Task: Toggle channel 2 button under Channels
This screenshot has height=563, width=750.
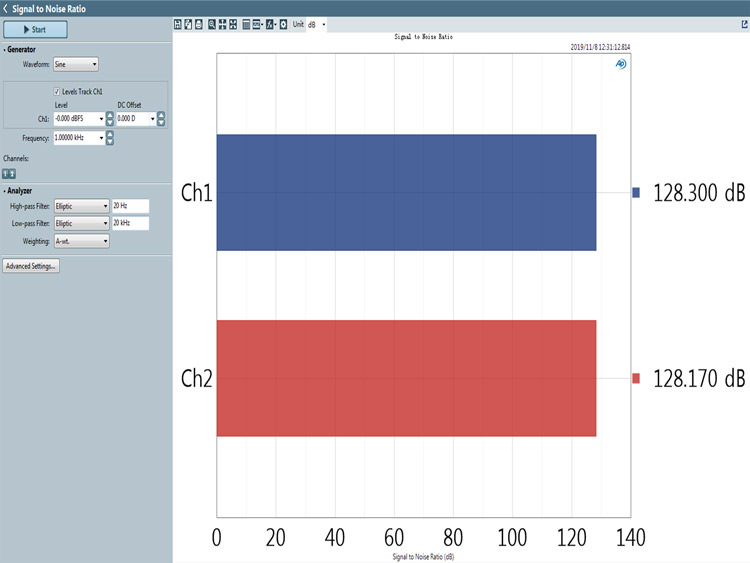Action: tap(12, 174)
